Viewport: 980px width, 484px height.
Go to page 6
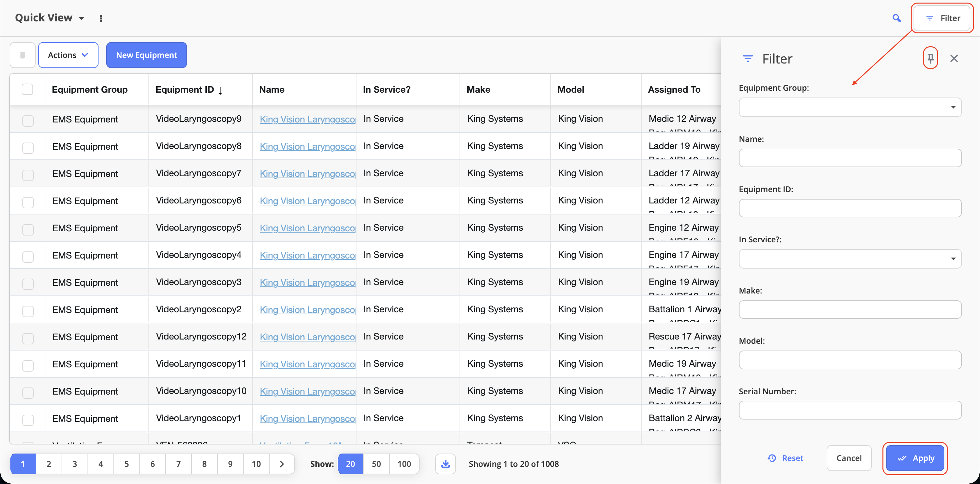pyautogui.click(x=153, y=464)
